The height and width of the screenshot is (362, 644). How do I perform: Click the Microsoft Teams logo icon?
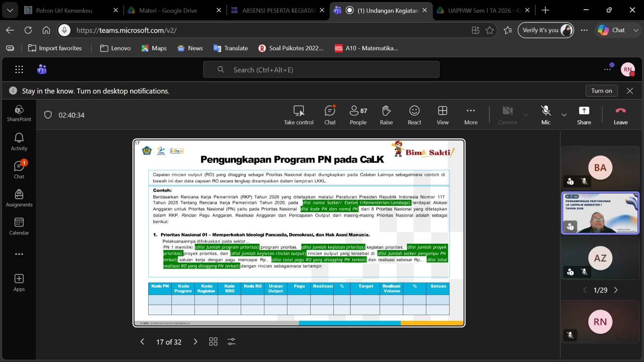coord(42,70)
